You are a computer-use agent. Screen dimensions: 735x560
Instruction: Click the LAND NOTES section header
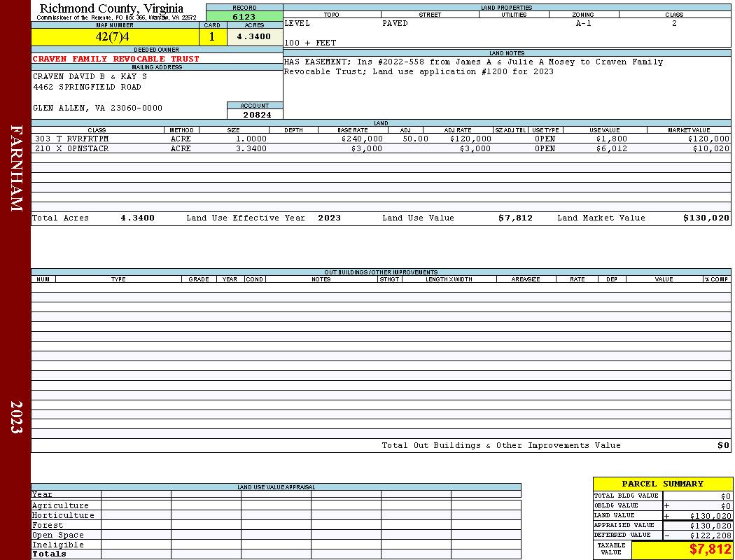[x=507, y=53]
